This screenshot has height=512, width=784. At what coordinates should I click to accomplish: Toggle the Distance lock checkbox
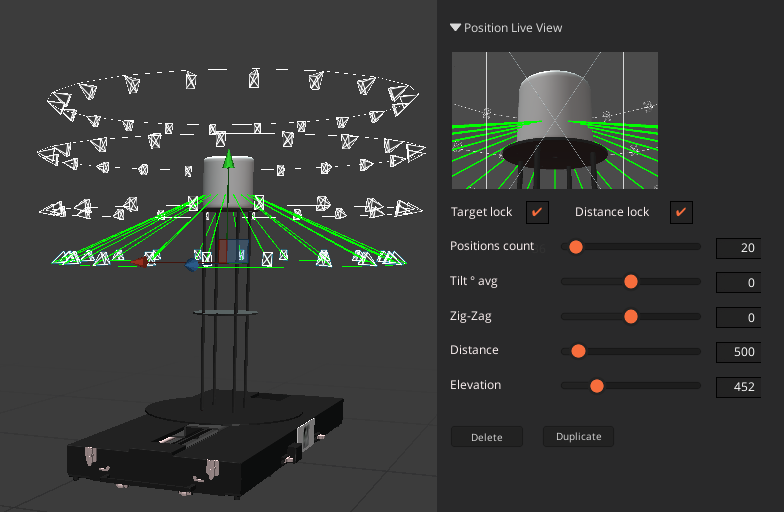tap(680, 212)
